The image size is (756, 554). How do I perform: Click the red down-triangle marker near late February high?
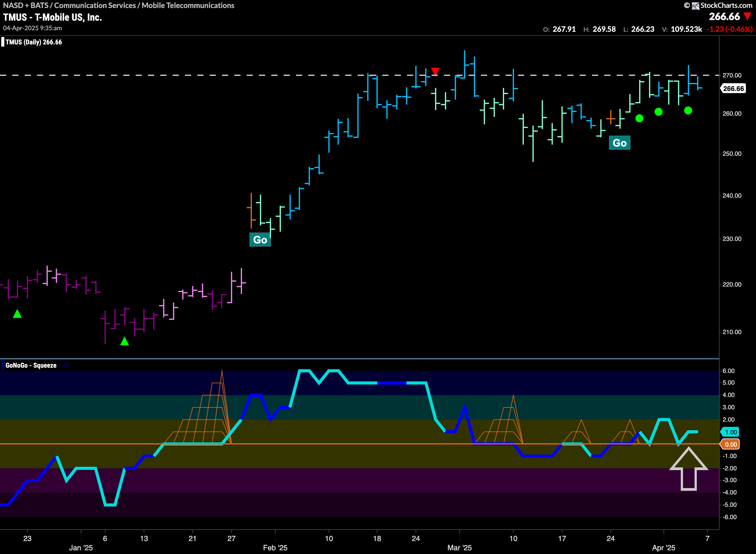click(x=435, y=72)
